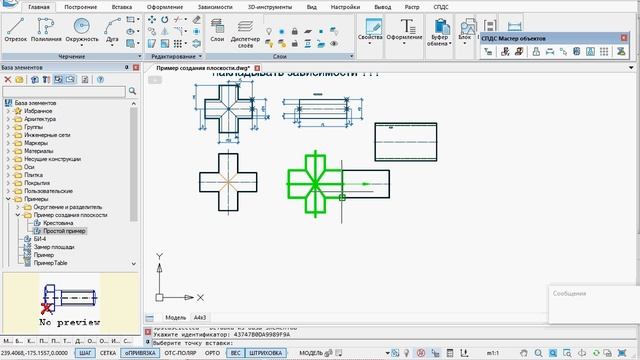Toggle ШТРИХОВКА hatch display
This screenshot has width=640, height=360.
[x=265, y=353]
